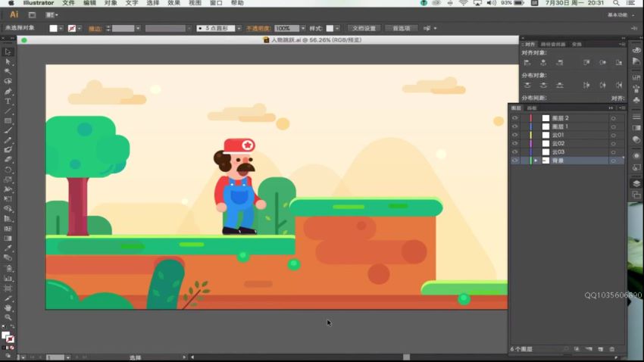Hide the 图层 2 layer

[515, 118]
